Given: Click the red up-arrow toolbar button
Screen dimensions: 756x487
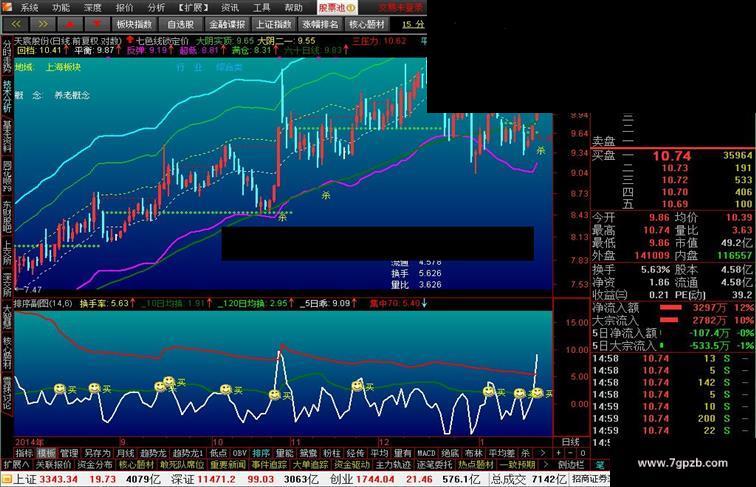Looking at the screenshot, I should pyautogui.click(x=70, y=24).
